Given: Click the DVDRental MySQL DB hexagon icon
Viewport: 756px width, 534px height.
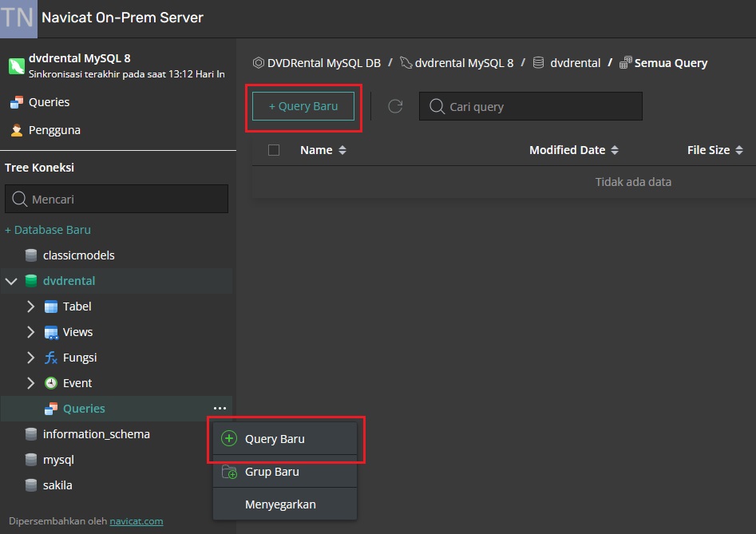Looking at the screenshot, I should coord(259,62).
